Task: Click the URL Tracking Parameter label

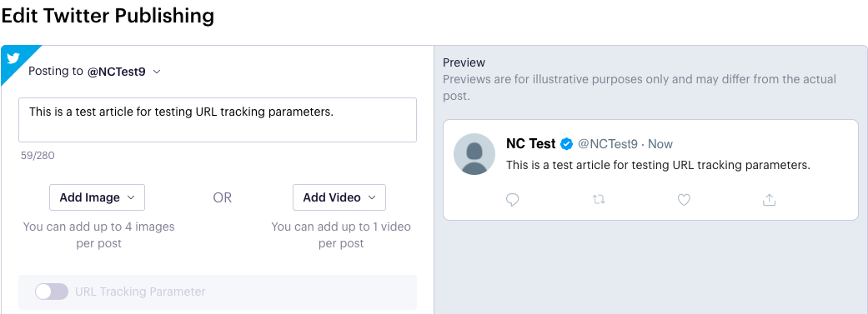Action: 140,292
